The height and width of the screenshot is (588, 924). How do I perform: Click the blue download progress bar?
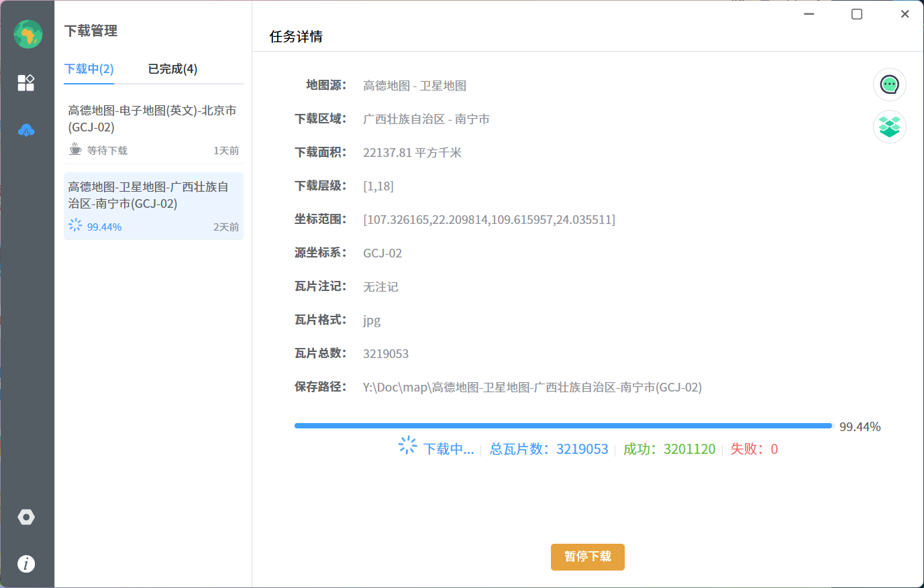coord(564,425)
